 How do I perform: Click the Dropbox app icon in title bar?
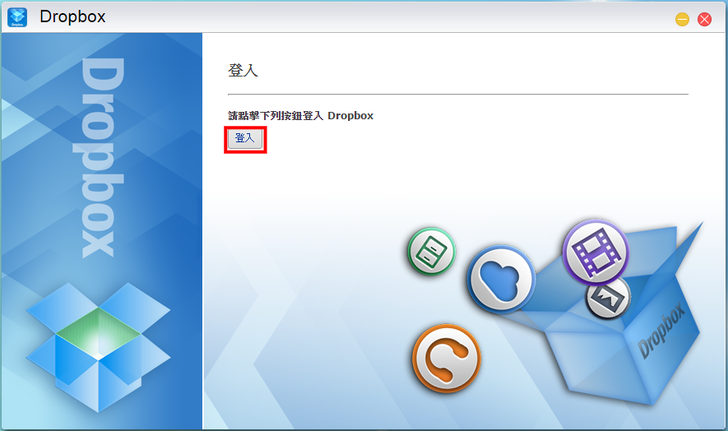[17, 17]
